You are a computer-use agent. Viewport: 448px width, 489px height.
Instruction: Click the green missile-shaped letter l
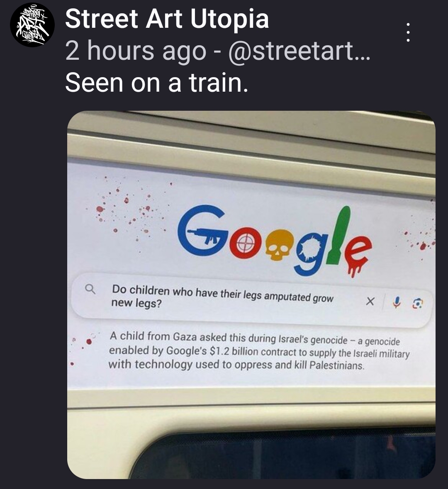339,235
